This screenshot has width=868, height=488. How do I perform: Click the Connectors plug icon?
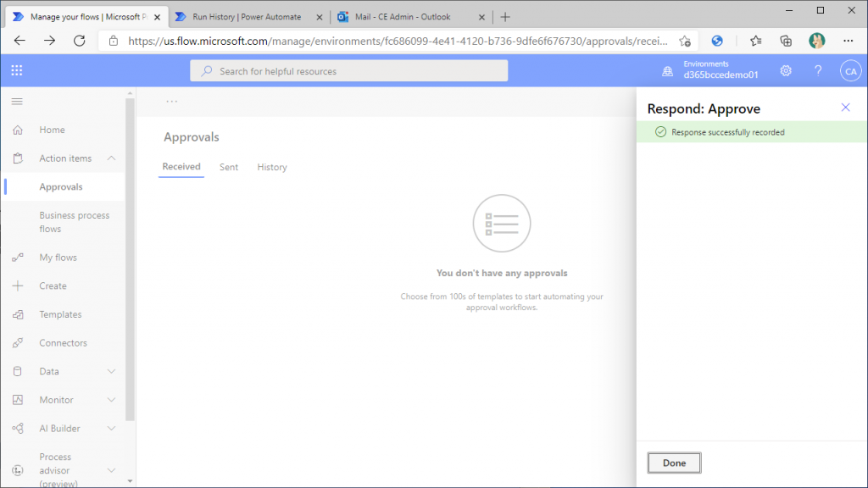[18, 342]
